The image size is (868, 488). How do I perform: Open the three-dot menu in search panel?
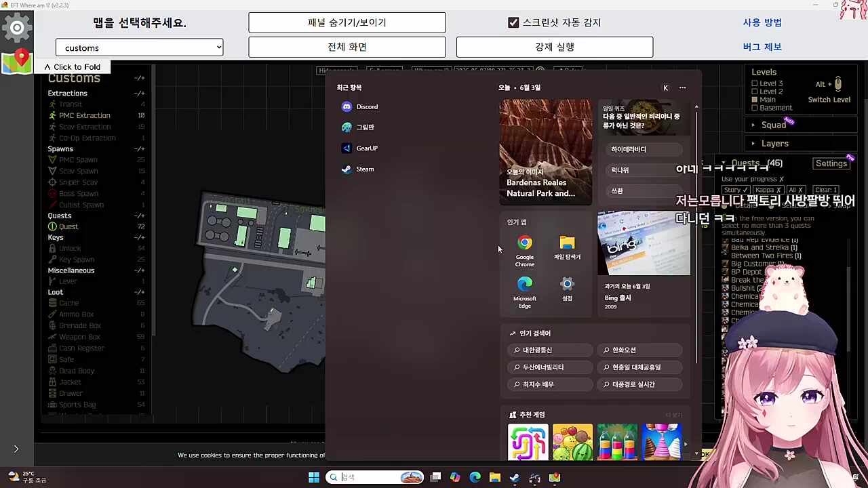coord(682,87)
